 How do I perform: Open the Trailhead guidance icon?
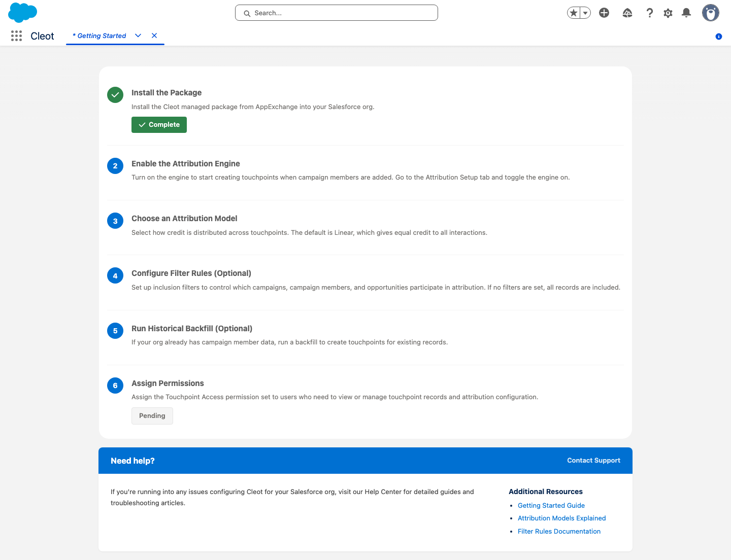click(x=627, y=13)
